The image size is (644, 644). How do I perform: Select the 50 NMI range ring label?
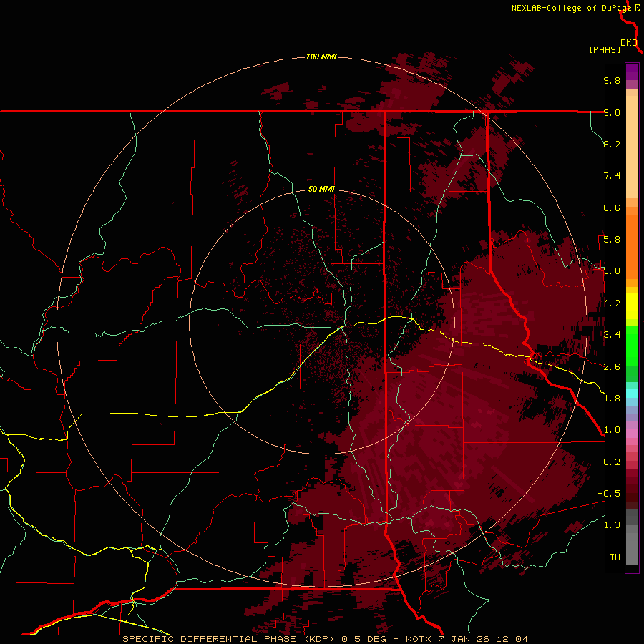pyautogui.click(x=321, y=189)
